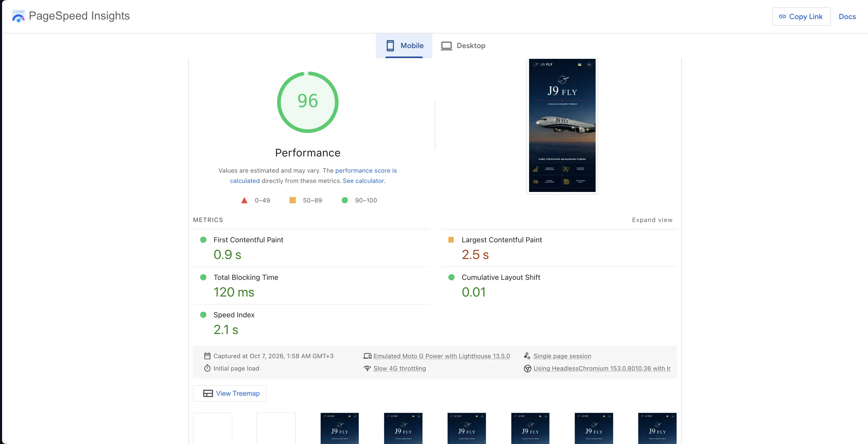The height and width of the screenshot is (444, 868).
Task: Click the devices icon before Emulated Moto G
Action: click(367, 356)
